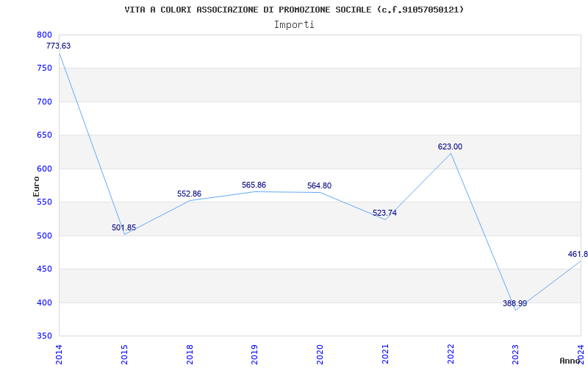This screenshot has width=588, height=368.
Task: Click the 2019 year axis label
Action: point(254,355)
